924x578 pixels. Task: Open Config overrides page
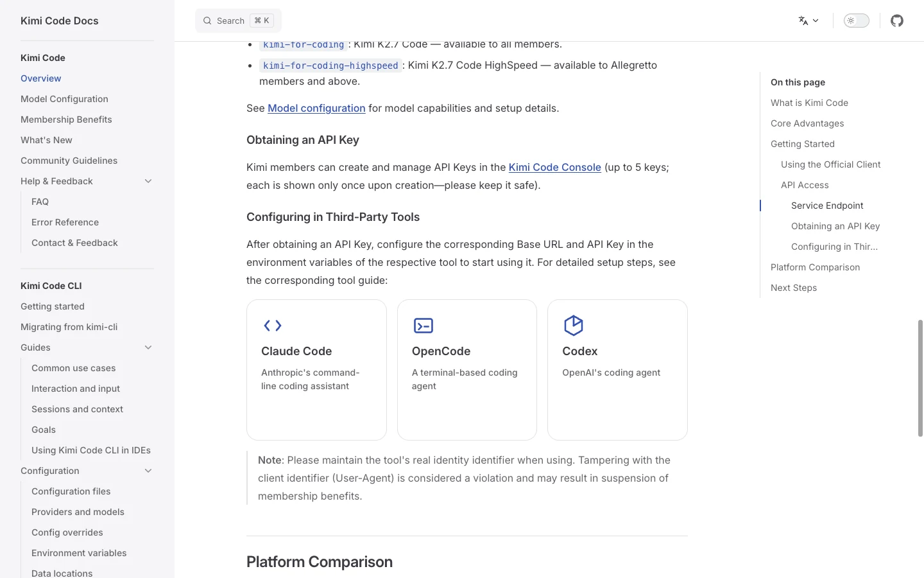(x=67, y=532)
